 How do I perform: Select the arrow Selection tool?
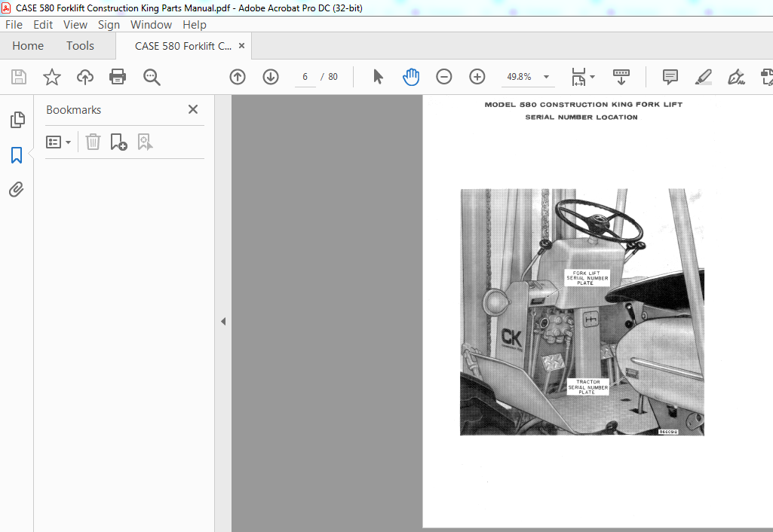point(378,77)
